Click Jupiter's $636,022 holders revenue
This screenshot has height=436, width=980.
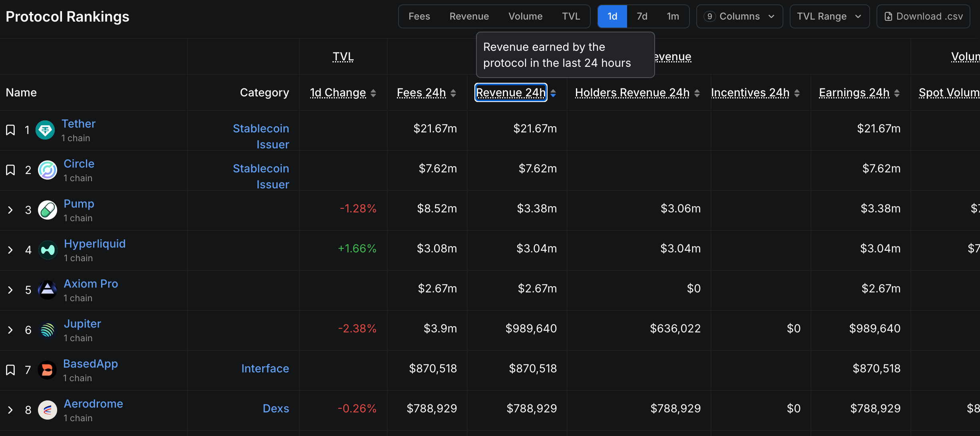pos(675,328)
